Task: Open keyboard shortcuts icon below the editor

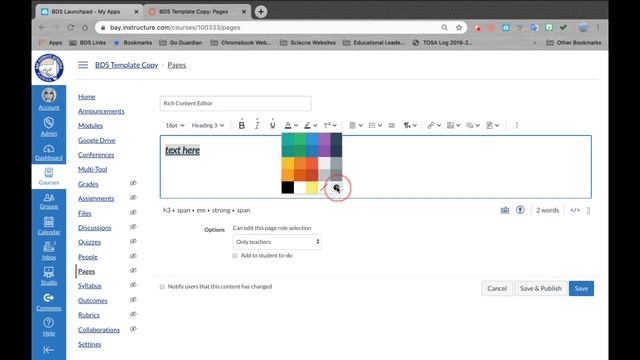Action: click(x=505, y=210)
